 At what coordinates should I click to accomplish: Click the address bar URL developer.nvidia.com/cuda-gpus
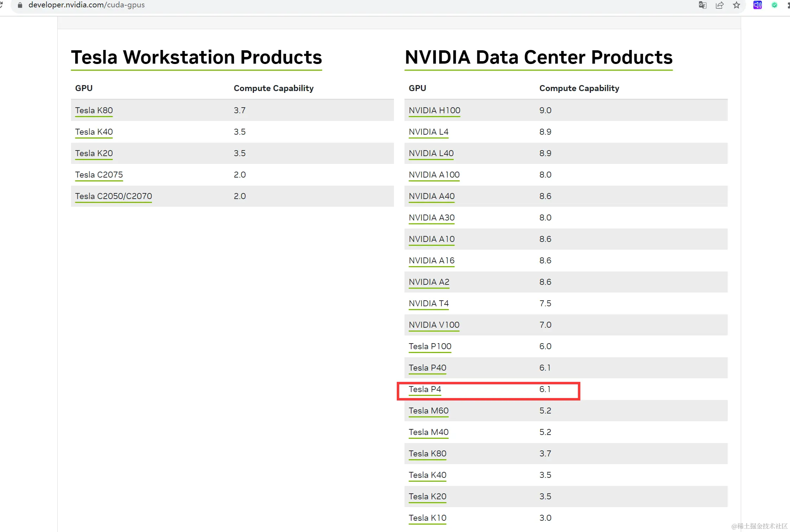pos(87,5)
